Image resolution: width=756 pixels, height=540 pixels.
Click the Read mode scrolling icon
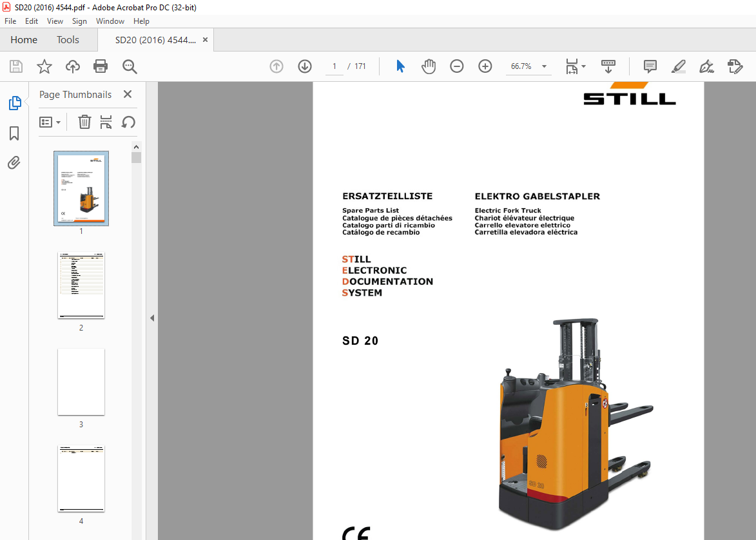(608, 66)
